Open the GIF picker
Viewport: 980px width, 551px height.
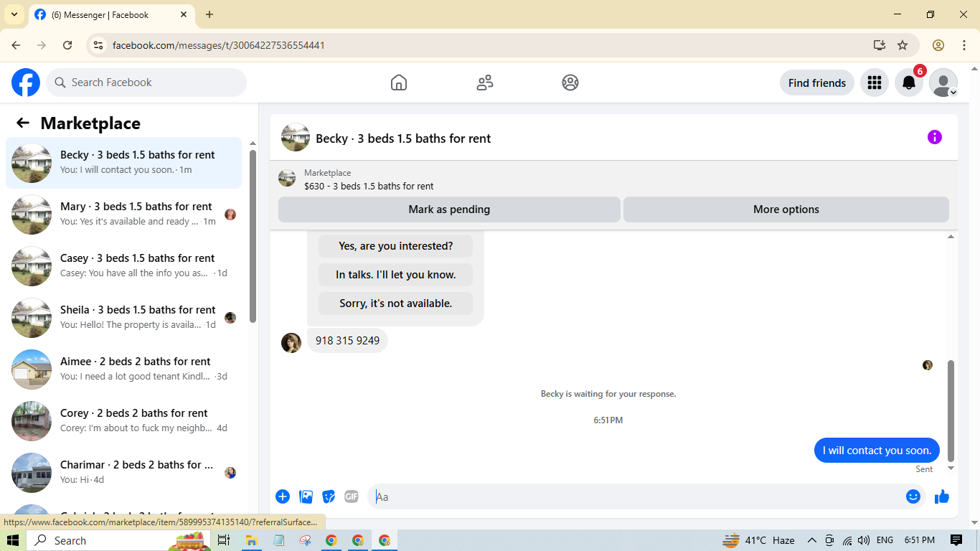point(351,496)
